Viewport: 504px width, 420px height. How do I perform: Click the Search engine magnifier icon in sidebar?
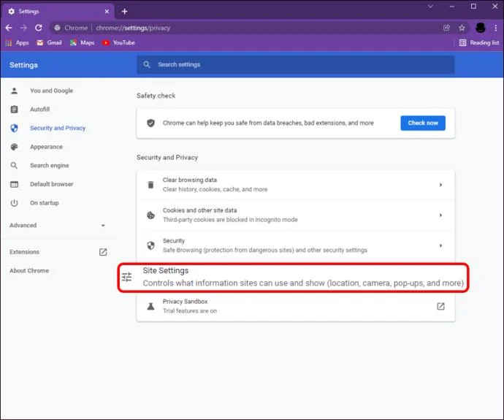(x=14, y=166)
